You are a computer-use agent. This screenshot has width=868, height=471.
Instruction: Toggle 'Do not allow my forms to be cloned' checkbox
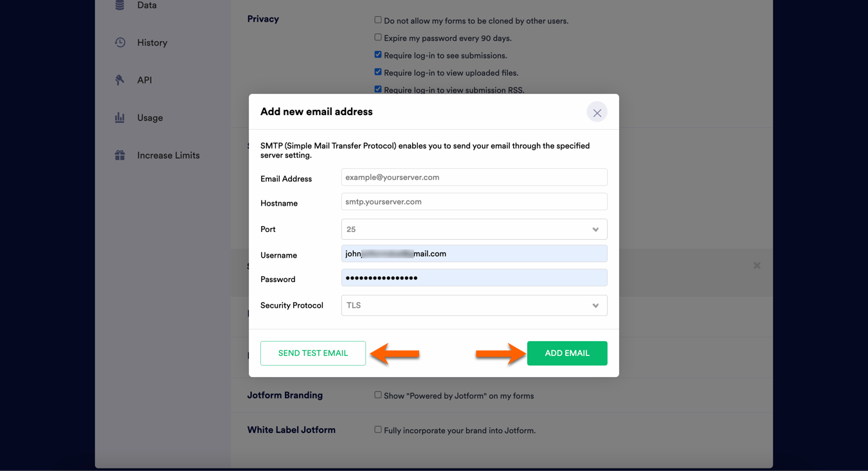(378, 20)
